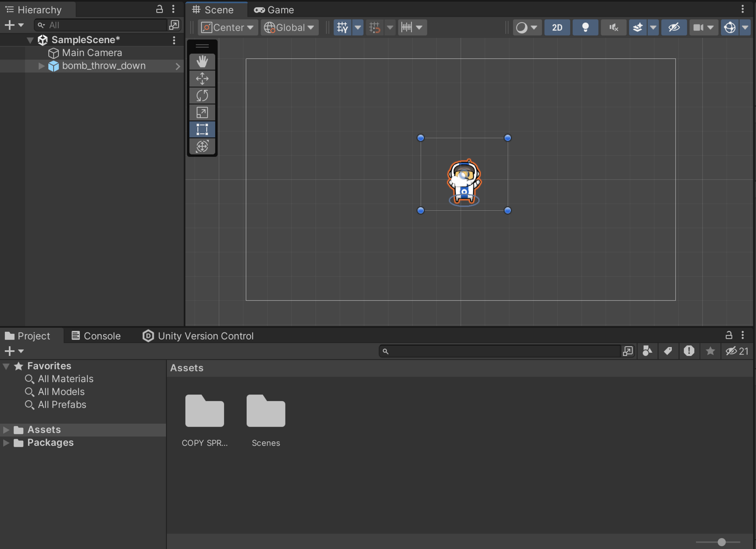The image size is (756, 549).
Task: Toggle the Hierarchy panel lock
Action: 159,9
